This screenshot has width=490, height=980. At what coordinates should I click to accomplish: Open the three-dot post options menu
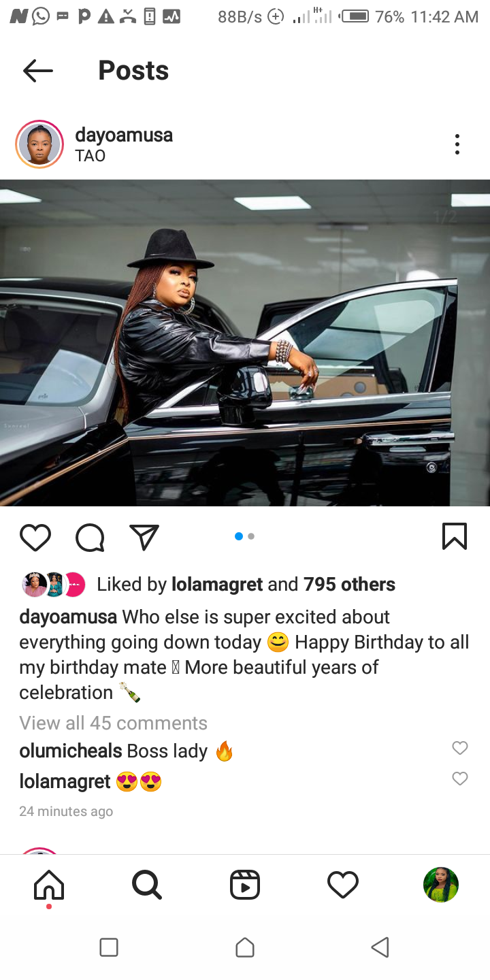pyautogui.click(x=457, y=144)
